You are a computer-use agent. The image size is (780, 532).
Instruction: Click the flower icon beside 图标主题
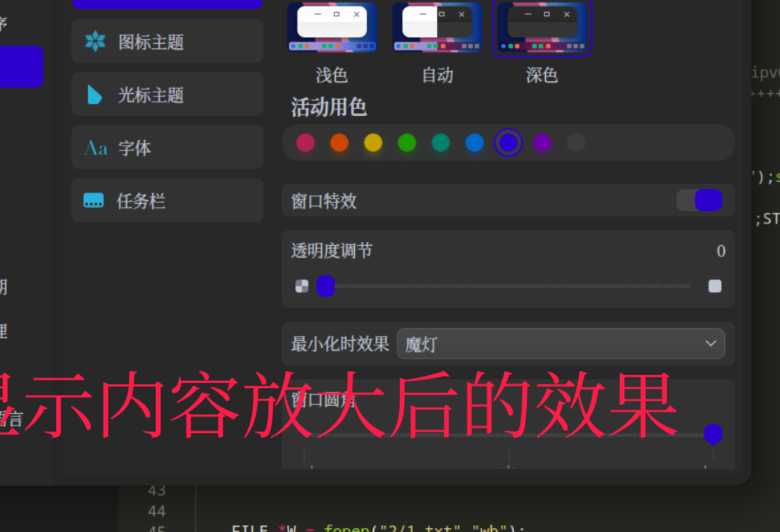pyautogui.click(x=96, y=41)
